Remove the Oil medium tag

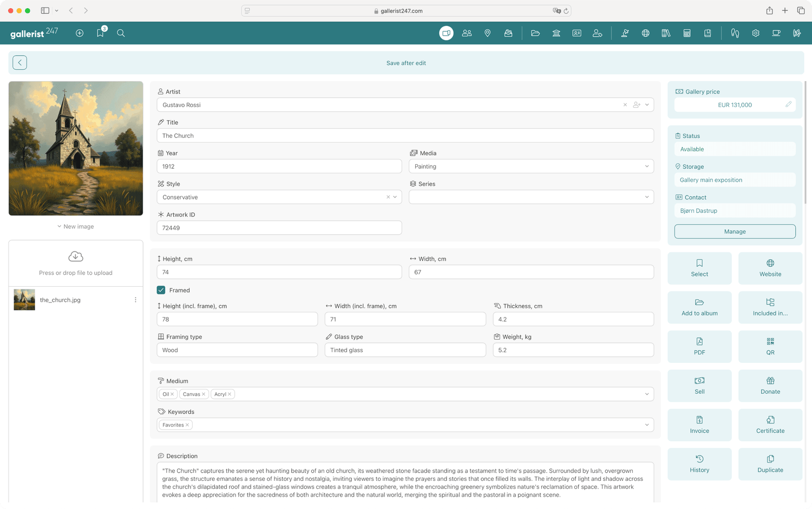point(172,394)
